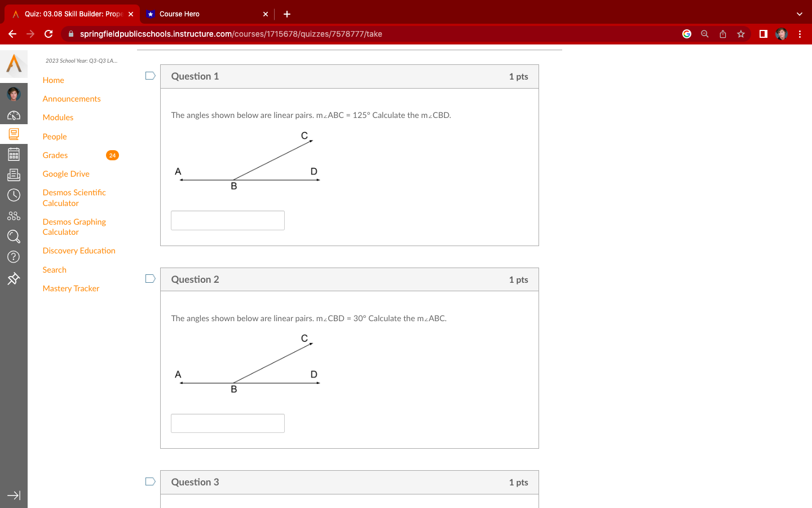The width and height of the screenshot is (812, 508).
Task: Expand the global navigation with arrow icon
Action: point(14,496)
